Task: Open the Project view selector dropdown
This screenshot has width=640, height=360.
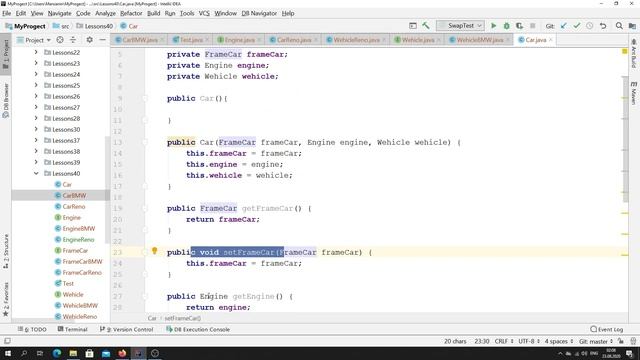Action: click(x=34, y=40)
